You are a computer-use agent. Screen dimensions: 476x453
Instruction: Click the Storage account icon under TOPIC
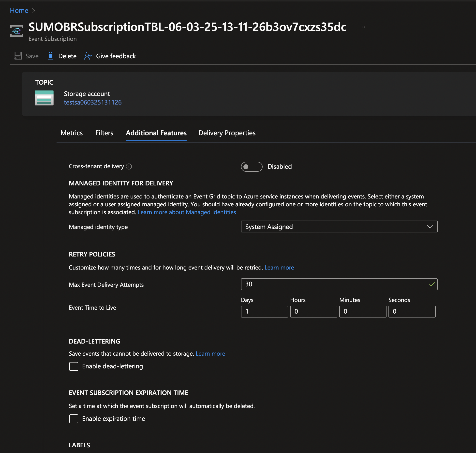coord(44,98)
